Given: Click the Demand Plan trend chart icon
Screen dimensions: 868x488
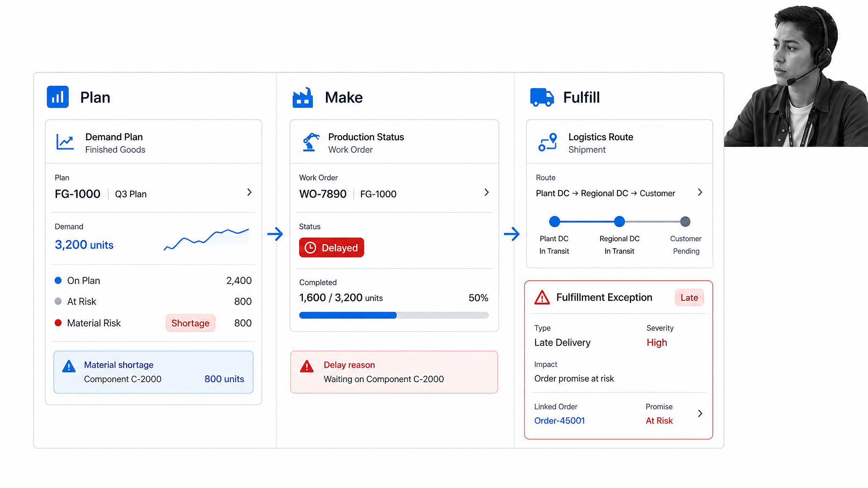Looking at the screenshot, I should pyautogui.click(x=65, y=142).
